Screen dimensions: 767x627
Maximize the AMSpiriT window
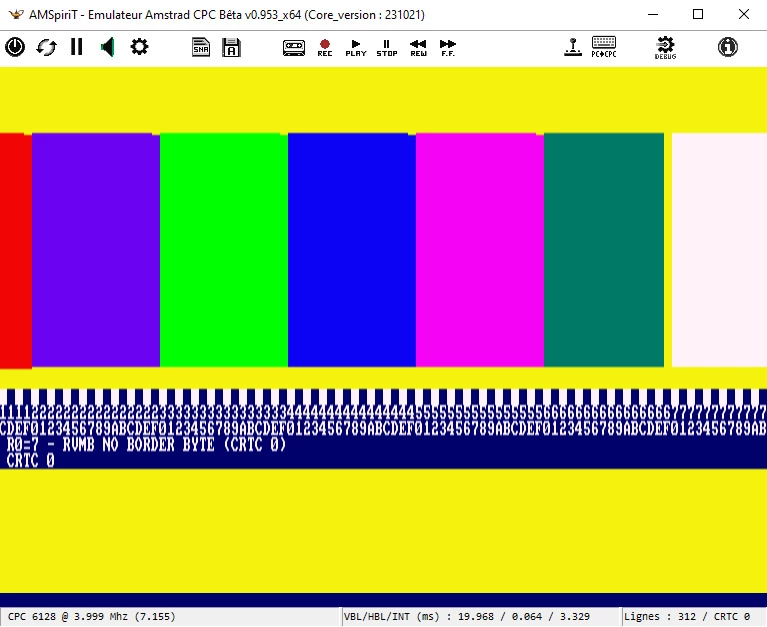click(x=698, y=14)
